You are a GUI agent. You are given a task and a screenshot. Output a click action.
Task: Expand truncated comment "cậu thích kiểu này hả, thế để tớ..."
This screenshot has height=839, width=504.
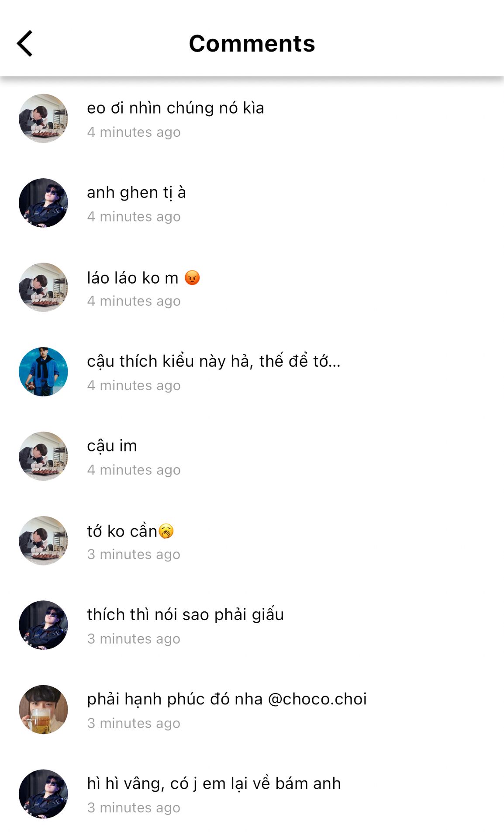tap(214, 361)
